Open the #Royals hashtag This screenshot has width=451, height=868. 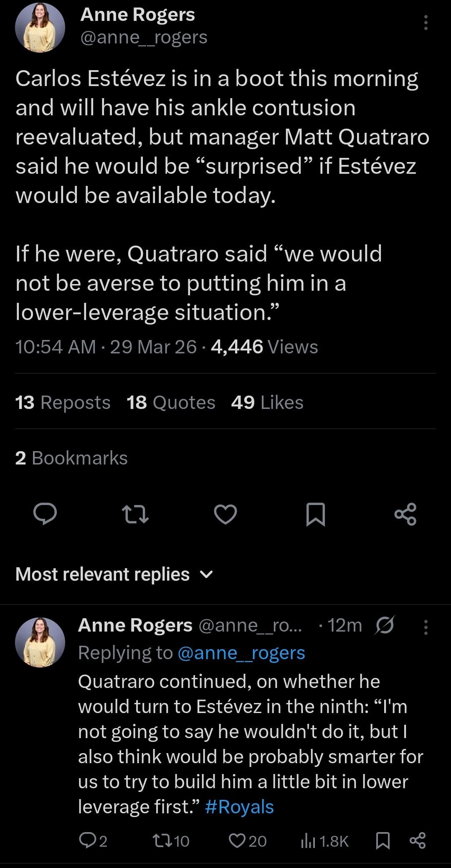point(240,807)
